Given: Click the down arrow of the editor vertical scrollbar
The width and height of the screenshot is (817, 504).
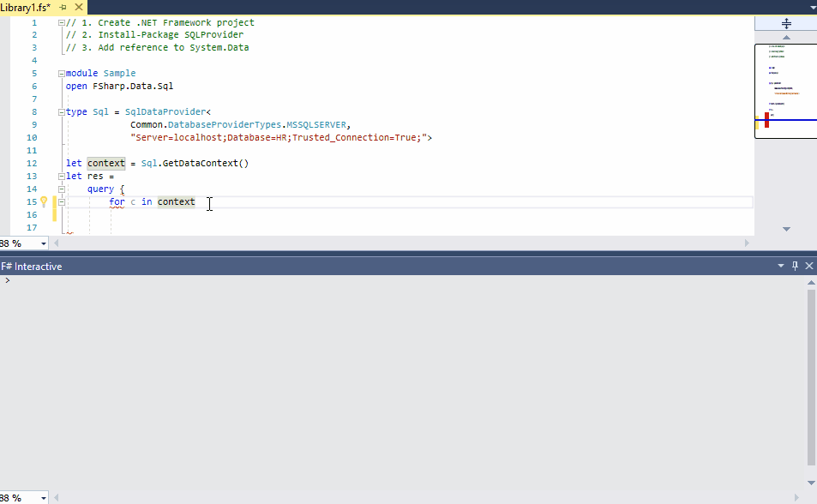Looking at the screenshot, I should click(x=785, y=228).
